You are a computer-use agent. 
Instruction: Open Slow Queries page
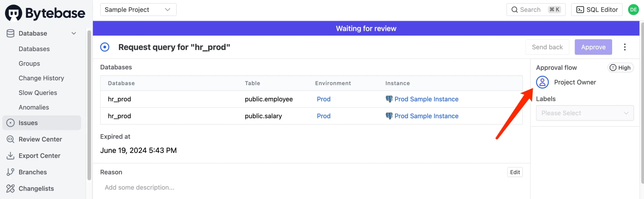tap(38, 93)
